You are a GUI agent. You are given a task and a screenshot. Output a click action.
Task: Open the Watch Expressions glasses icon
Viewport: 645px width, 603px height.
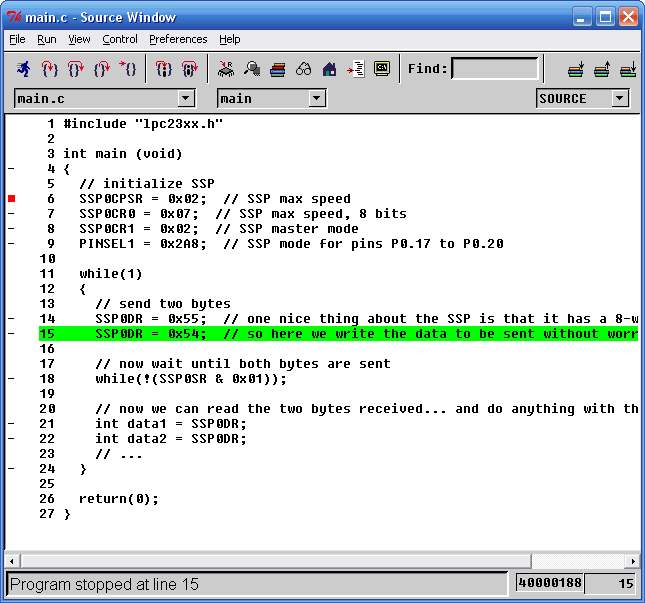pyautogui.click(x=304, y=69)
